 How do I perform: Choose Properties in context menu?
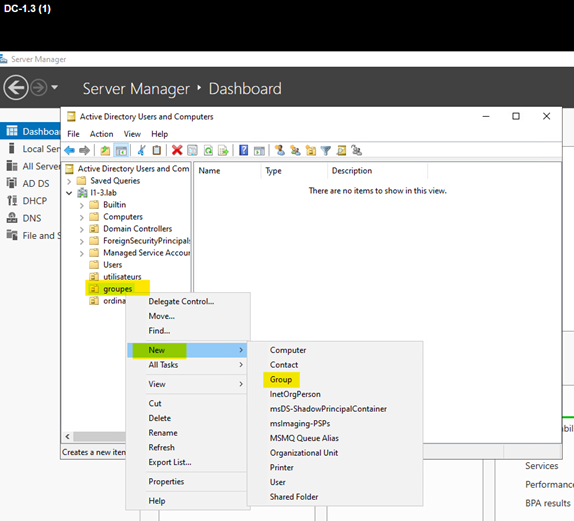click(x=187, y=481)
